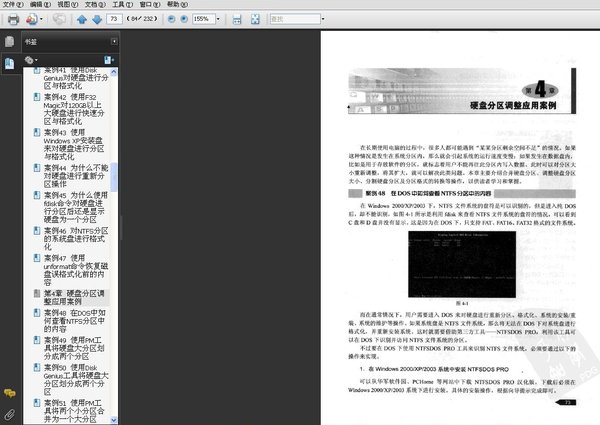Go to previous page with the up arrow
Image resolution: width=600 pixels, height=425 pixels.
82,19
